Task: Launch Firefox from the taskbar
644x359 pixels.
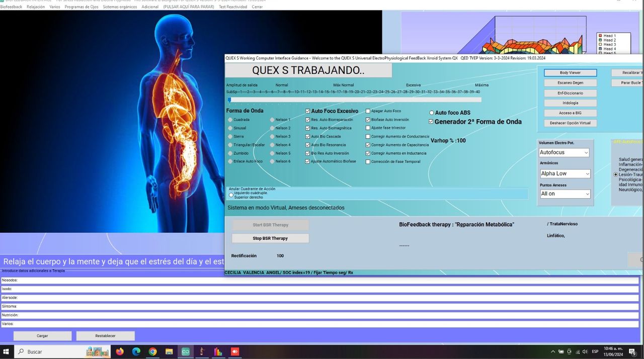Action: point(120,351)
